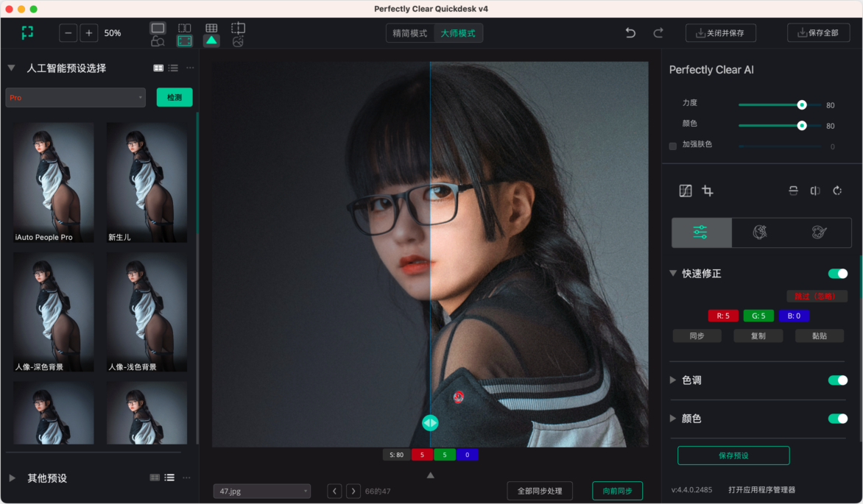Viewport: 863px width, 504px height.
Task: Toggle the 颜色 section switch
Action: [x=838, y=419]
